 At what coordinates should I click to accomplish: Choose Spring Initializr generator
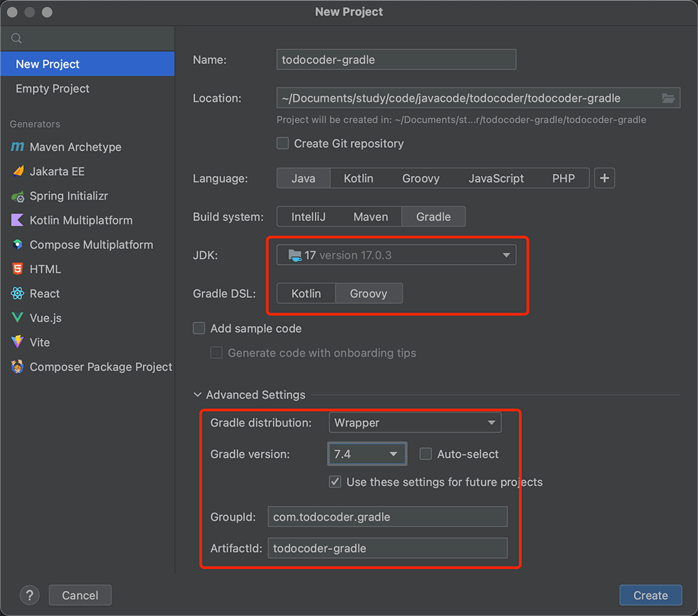87,196
